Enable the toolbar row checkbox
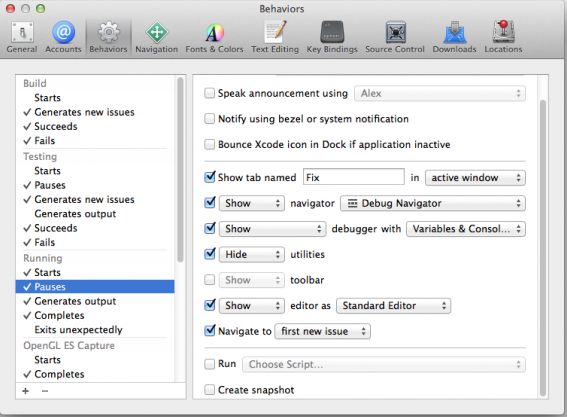 point(209,280)
